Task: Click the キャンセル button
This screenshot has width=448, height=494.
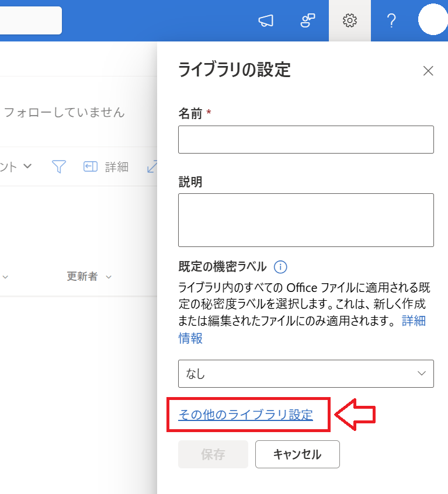Action: (297, 454)
